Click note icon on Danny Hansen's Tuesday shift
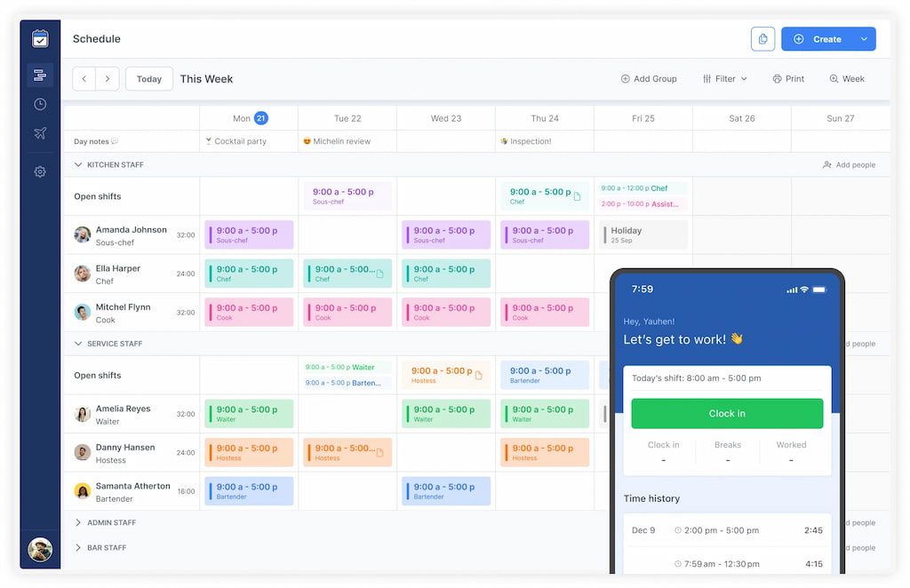Image resolution: width=910 pixels, height=588 pixels. pyautogui.click(x=380, y=453)
